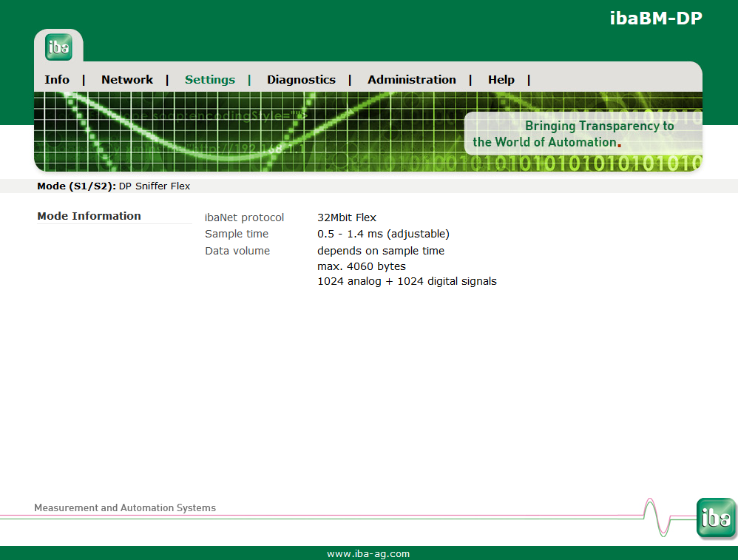
Task: Open the Network menu
Action: pyautogui.click(x=127, y=80)
